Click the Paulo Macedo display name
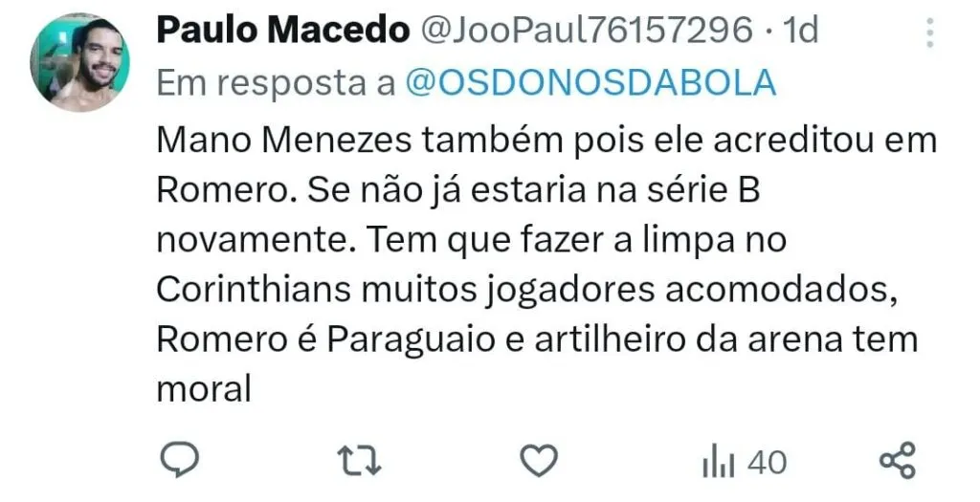This screenshot has height=502, width=980. pyautogui.click(x=282, y=31)
